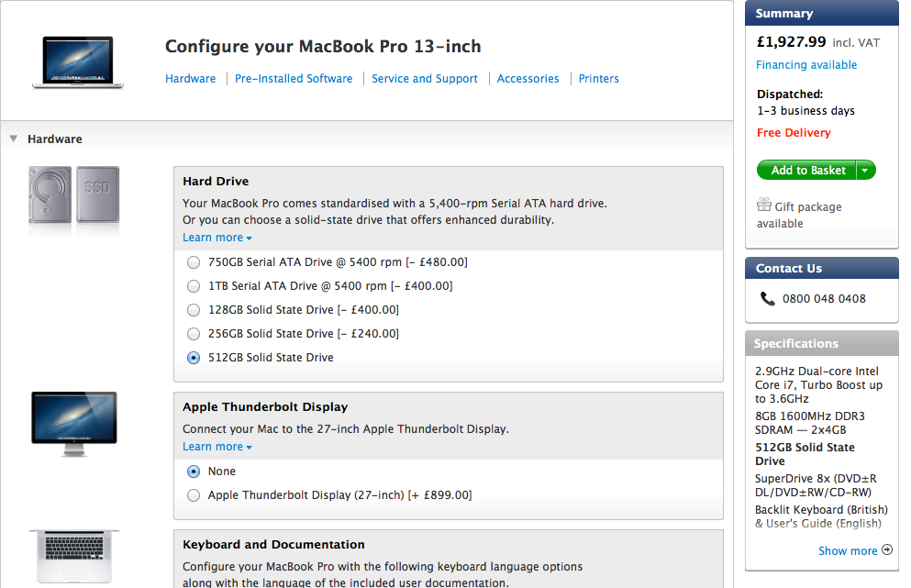Viewport: 911px width, 588px height.
Task: Select 1TB Serial ATA Drive option
Action: click(194, 286)
